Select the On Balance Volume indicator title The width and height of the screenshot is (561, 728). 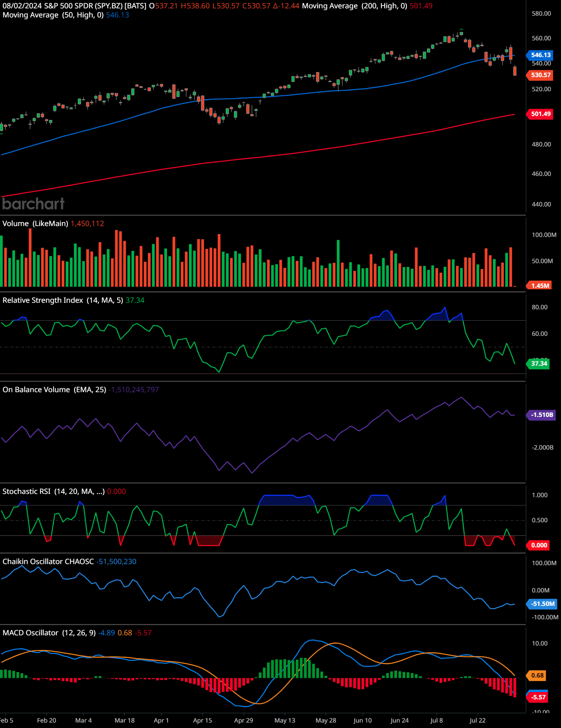(x=55, y=390)
